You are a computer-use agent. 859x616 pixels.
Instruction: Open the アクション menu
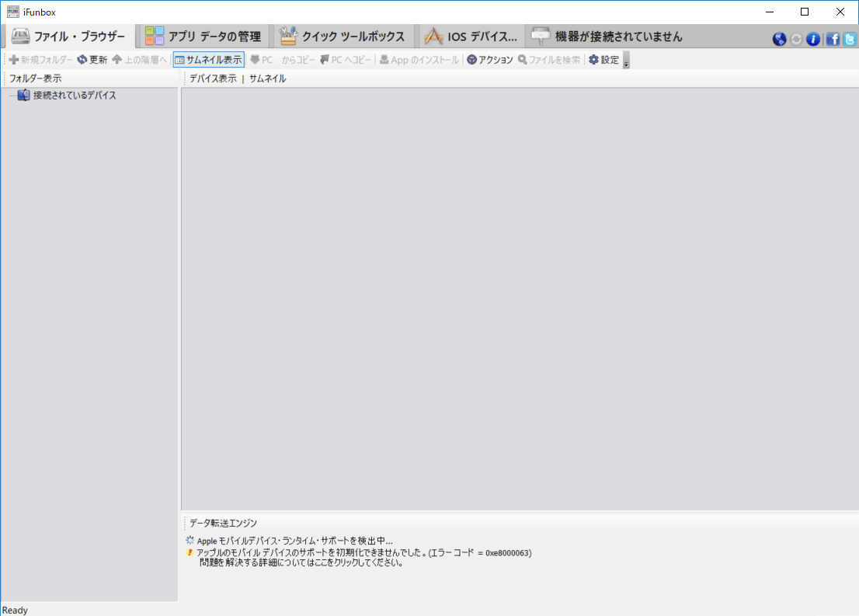[490, 59]
